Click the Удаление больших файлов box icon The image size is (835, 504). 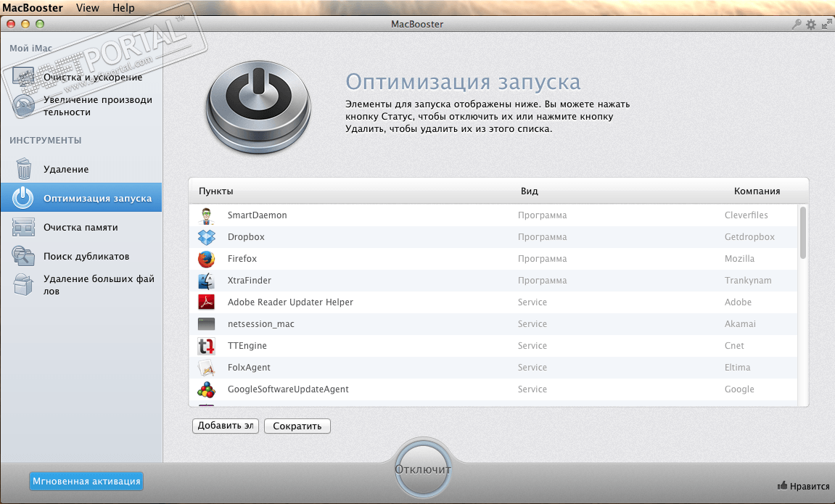coord(23,285)
